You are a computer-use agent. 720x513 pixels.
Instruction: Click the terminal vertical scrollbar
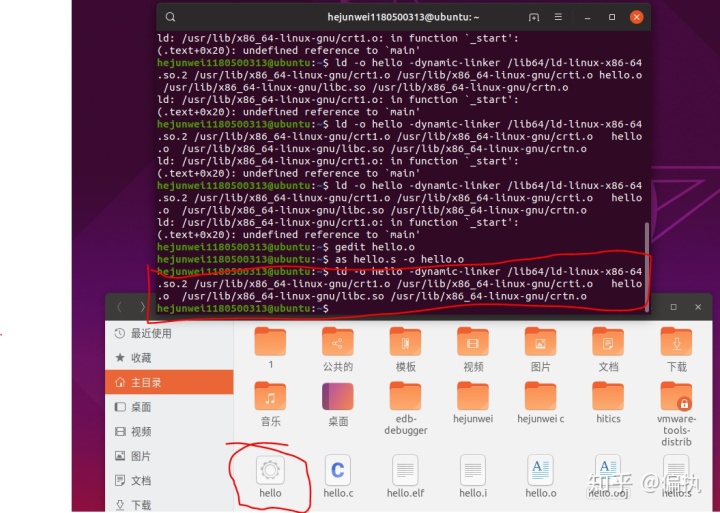647,267
